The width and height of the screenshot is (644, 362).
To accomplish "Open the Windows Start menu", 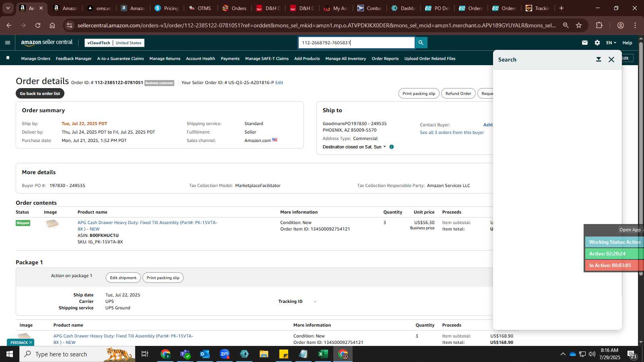I will coord(10,354).
